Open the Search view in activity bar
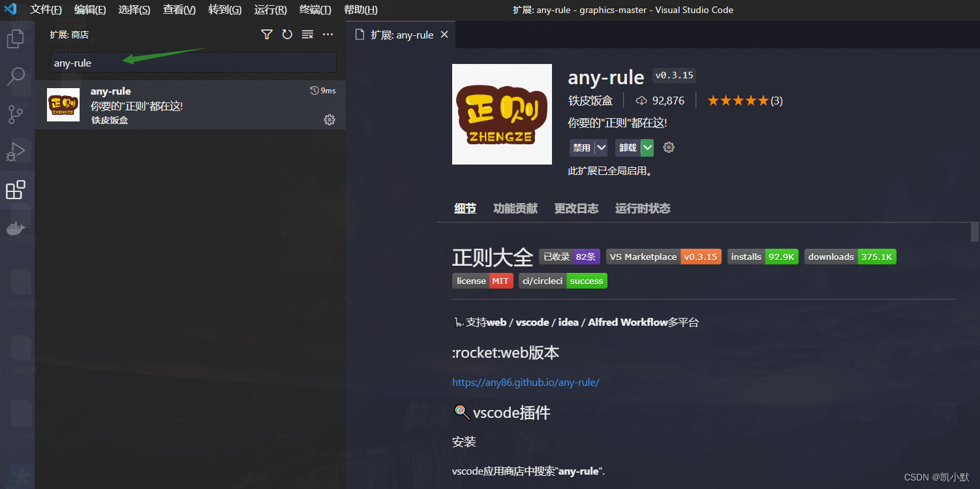The width and height of the screenshot is (980, 489). (15, 76)
